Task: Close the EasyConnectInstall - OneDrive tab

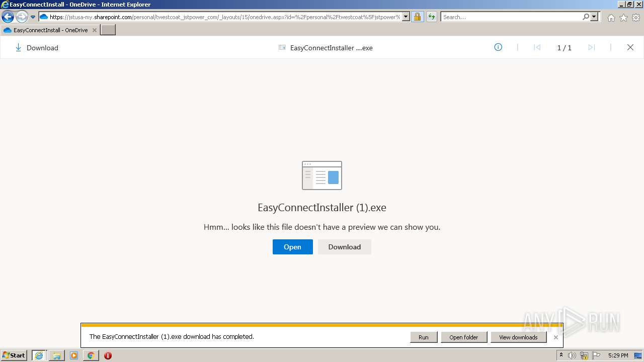Action: pyautogui.click(x=94, y=30)
